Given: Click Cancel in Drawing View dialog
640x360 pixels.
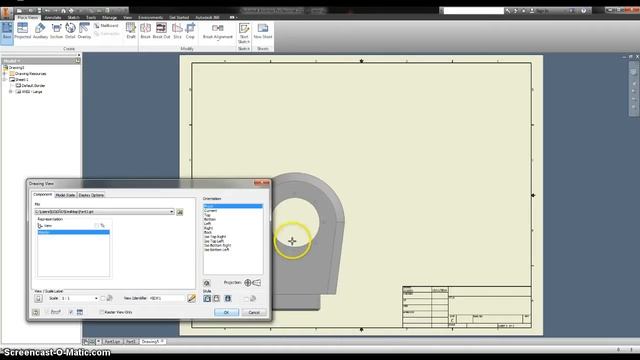Looking at the screenshot, I should coord(254,312).
